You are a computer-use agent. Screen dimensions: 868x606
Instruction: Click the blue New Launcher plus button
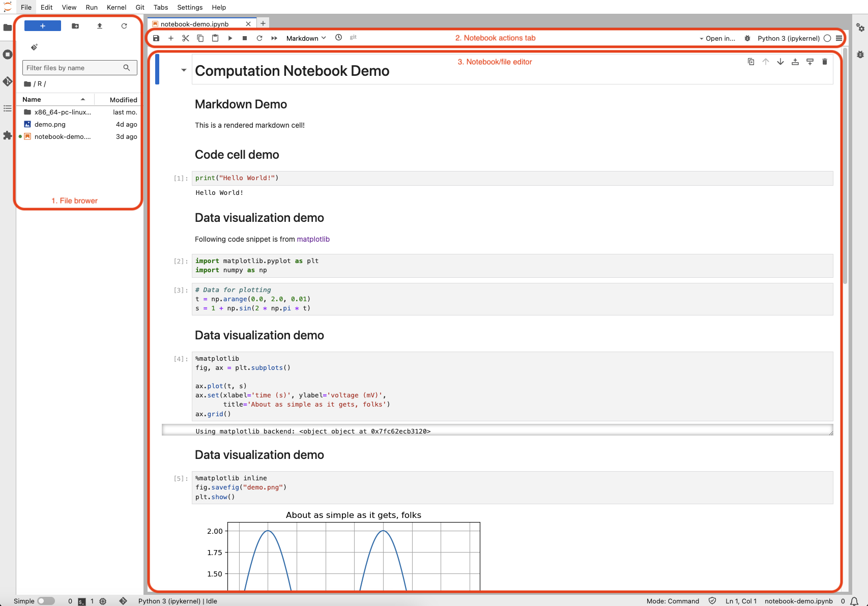point(43,26)
